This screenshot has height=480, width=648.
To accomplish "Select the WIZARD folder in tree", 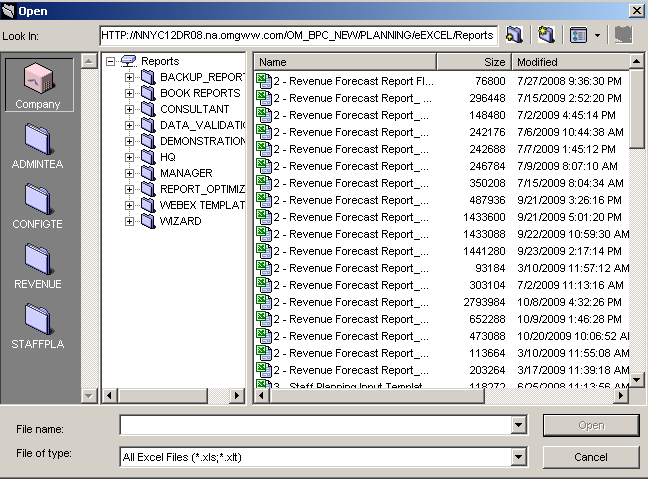I will tap(180, 221).
